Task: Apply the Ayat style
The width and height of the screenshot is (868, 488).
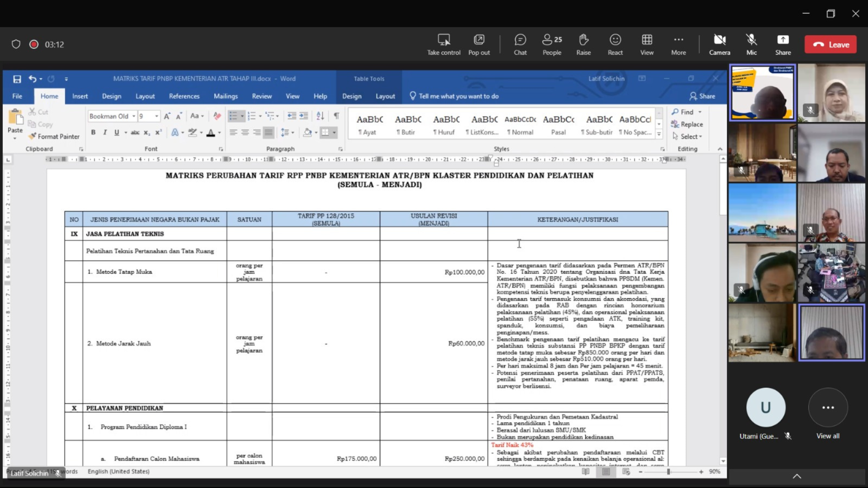Action: tap(369, 124)
